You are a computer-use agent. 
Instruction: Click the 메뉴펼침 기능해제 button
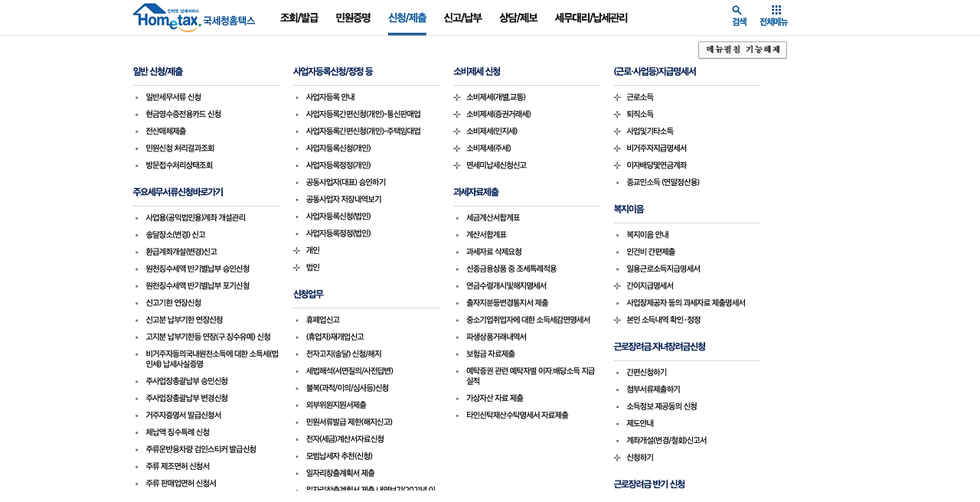742,49
